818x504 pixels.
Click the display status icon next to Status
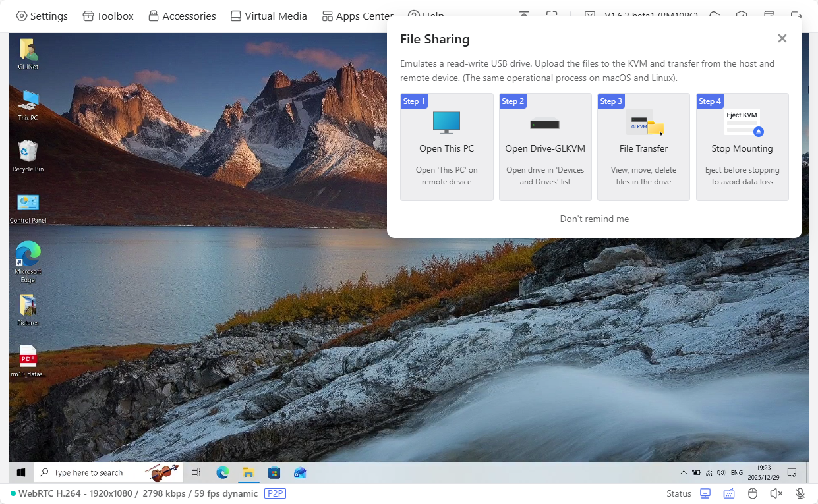[x=705, y=493]
